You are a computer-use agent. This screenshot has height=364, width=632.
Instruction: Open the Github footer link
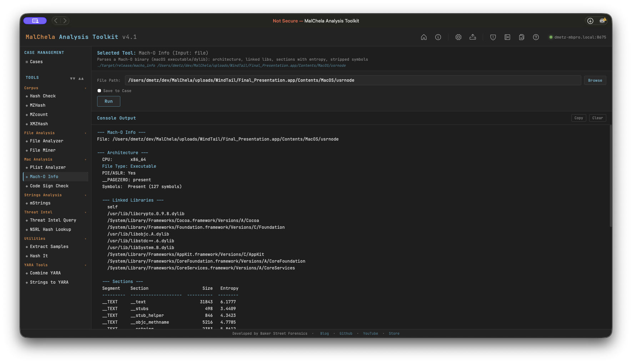point(346,334)
